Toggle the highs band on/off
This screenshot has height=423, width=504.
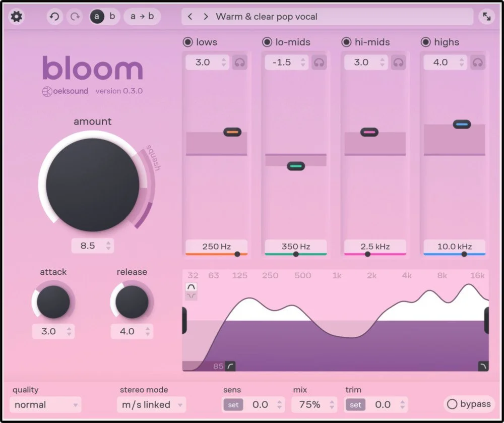pyautogui.click(x=425, y=42)
